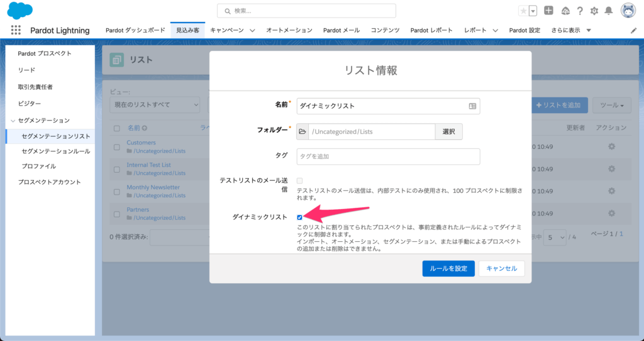Open the App Launcher grid icon

(x=16, y=30)
